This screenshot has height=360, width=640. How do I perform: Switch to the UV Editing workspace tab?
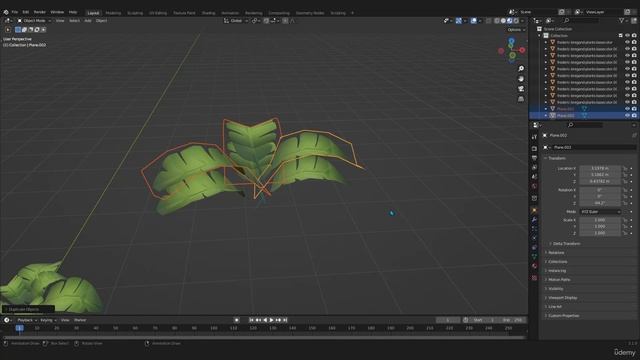(158, 13)
